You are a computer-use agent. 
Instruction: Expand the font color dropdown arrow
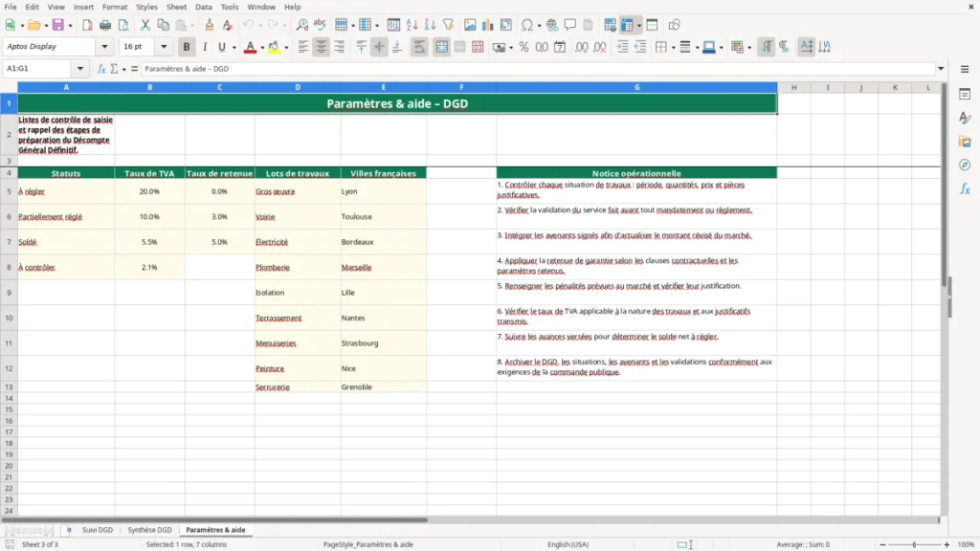pyautogui.click(x=262, y=48)
